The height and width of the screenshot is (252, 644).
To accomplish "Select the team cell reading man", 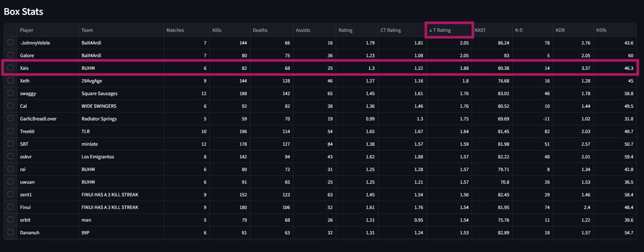I will [x=121, y=220].
